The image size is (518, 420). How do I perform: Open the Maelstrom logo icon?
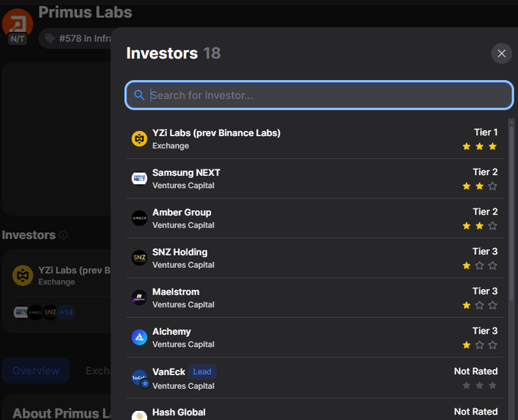[x=139, y=297]
